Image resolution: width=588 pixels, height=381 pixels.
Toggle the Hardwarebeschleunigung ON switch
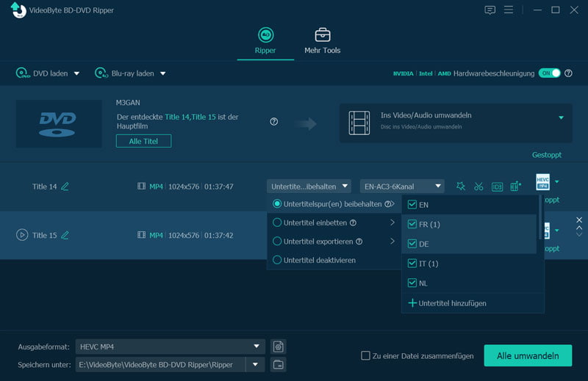549,73
